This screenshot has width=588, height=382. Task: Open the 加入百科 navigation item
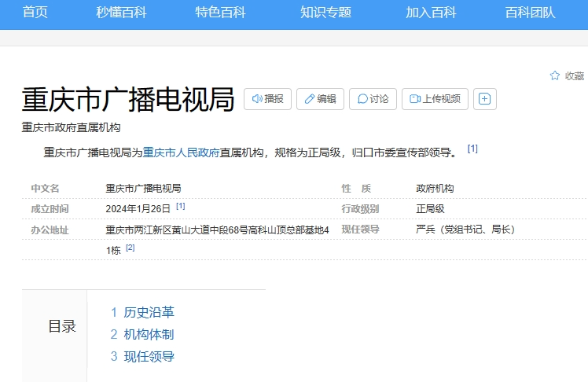point(431,13)
